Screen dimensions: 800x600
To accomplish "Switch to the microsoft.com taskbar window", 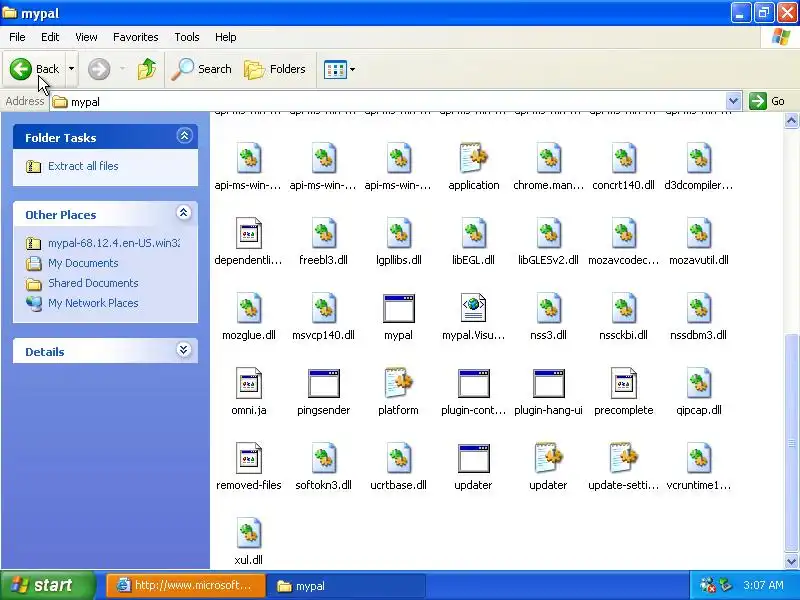I will 186,585.
